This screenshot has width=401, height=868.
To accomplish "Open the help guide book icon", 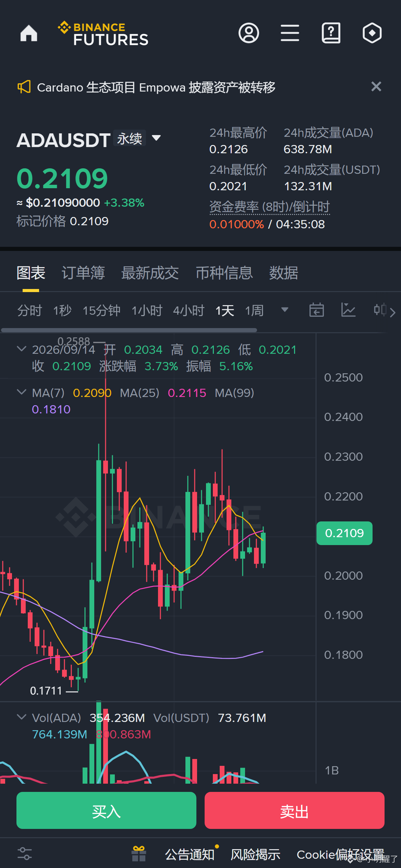I will (x=331, y=33).
